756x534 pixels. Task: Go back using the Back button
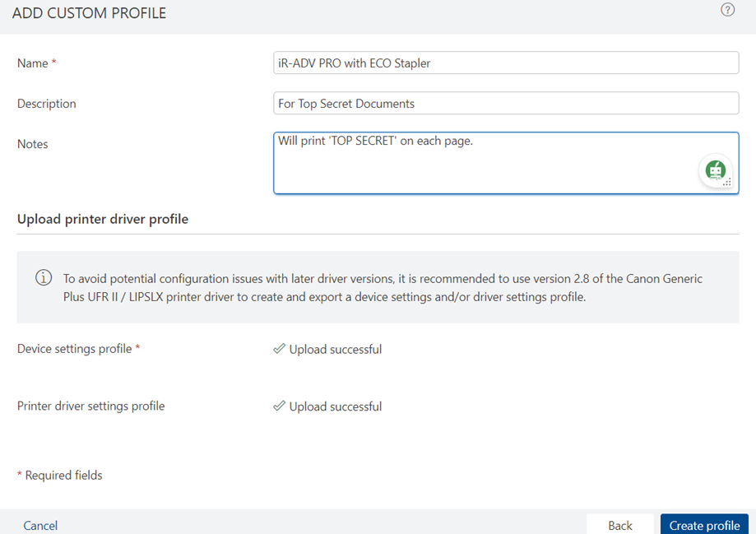pos(619,525)
